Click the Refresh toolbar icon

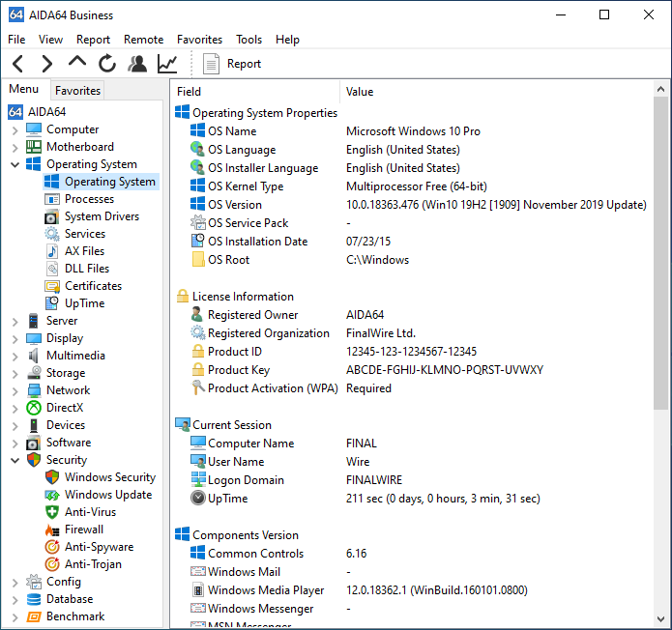pyautogui.click(x=107, y=64)
